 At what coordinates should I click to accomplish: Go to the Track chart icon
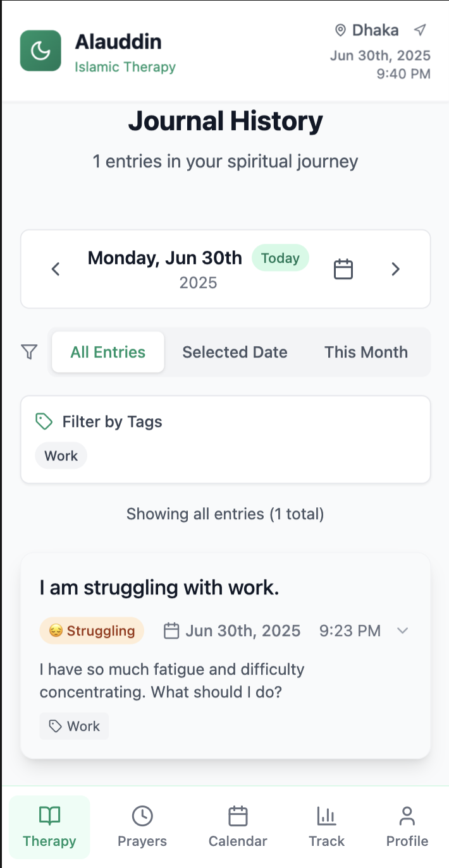click(326, 816)
